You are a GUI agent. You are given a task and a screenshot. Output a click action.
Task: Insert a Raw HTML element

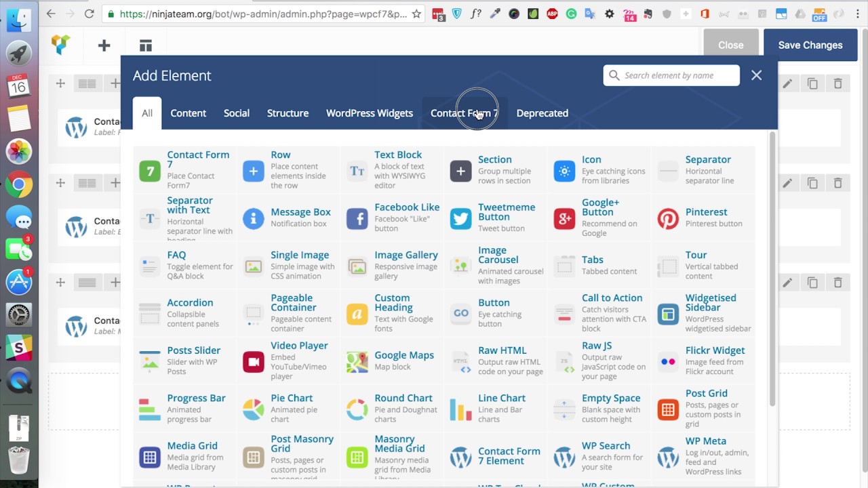coord(496,361)
